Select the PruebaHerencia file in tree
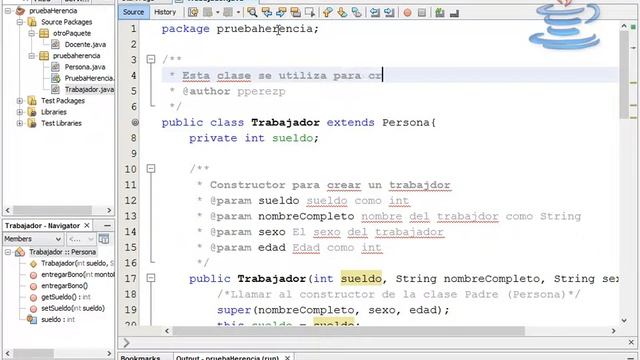Image resolution: width=640 pixels, height=360 pixels. 89,78
